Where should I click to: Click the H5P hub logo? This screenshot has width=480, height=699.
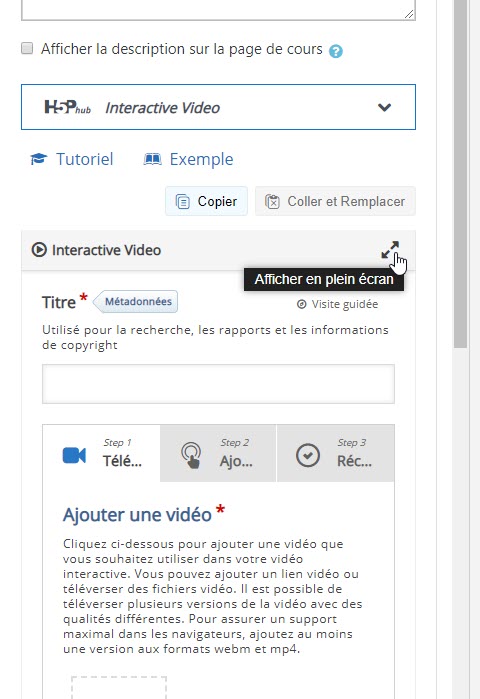pos(67,107)
